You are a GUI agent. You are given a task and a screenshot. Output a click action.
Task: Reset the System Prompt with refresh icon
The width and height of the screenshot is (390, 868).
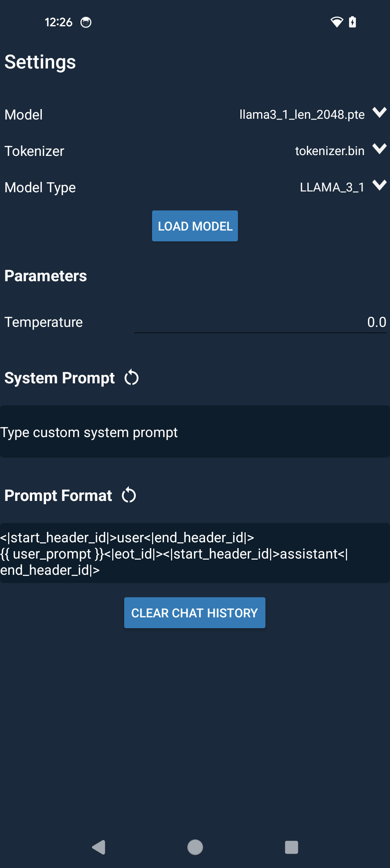click(132, 378)
